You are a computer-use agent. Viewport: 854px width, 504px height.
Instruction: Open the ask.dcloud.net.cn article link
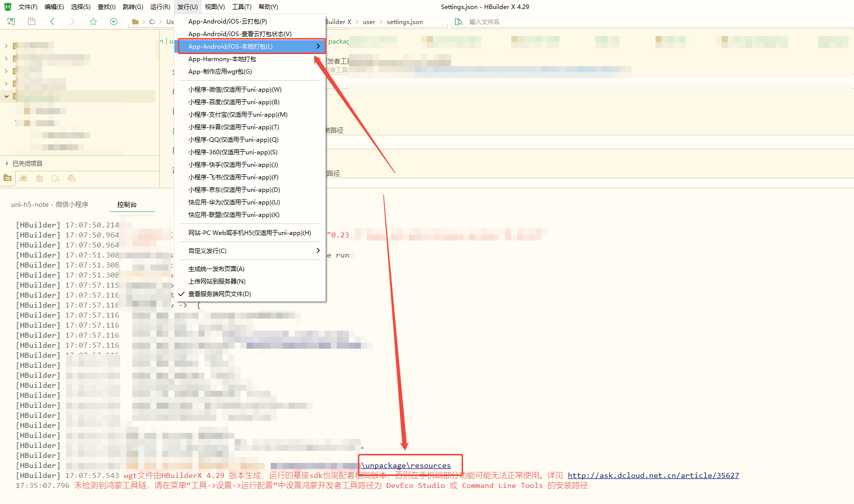tap(653, 475)
